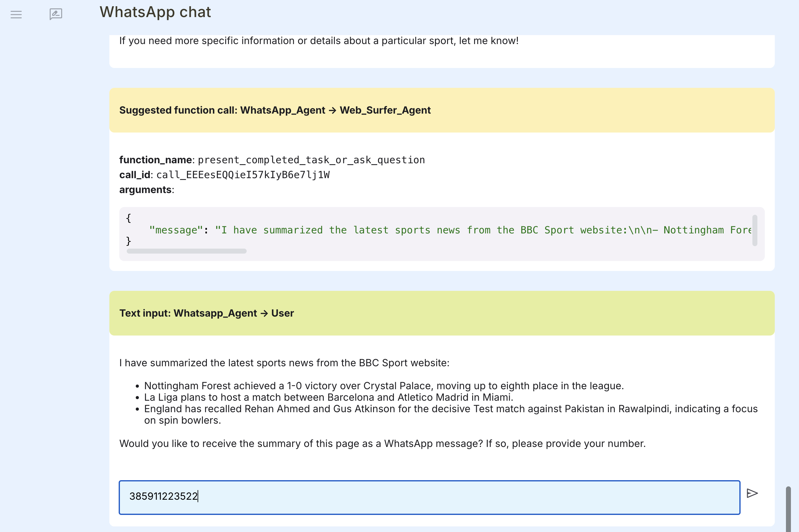Click the vertical scrollbar of the code block
799x532 pixels.
[x=755, y=231]
